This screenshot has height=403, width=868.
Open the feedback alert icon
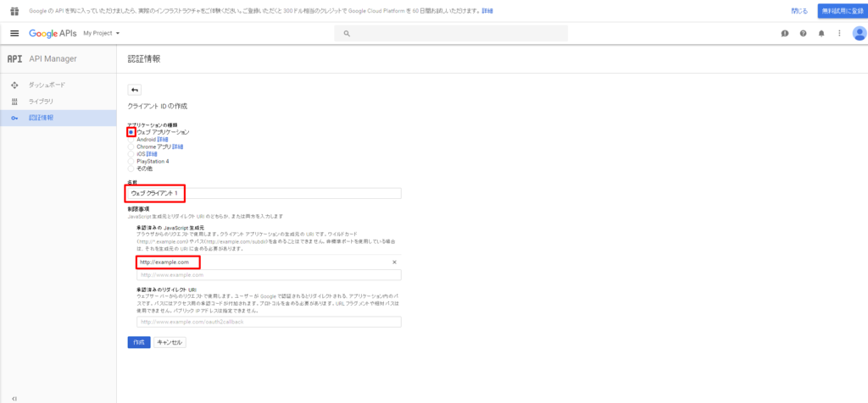point(784,33)
